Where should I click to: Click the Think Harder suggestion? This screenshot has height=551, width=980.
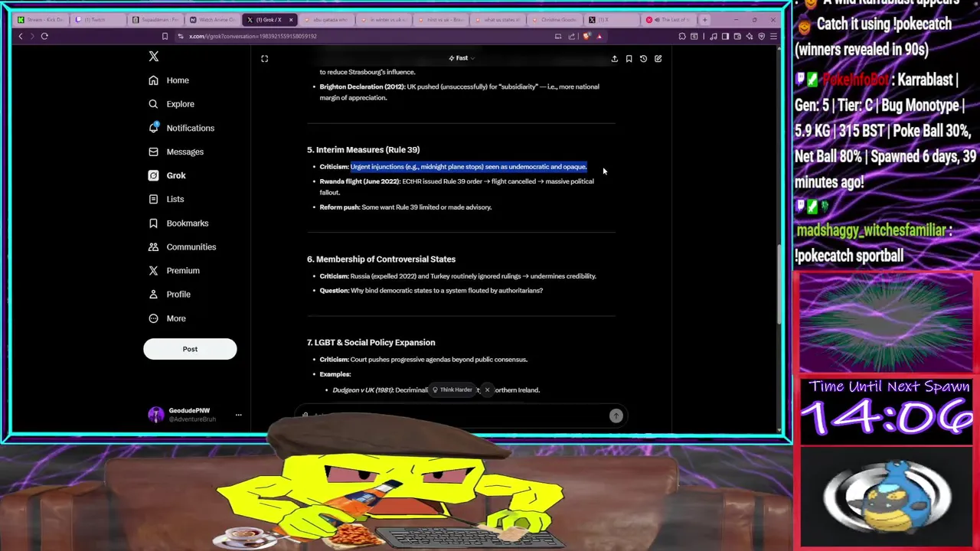452,390
